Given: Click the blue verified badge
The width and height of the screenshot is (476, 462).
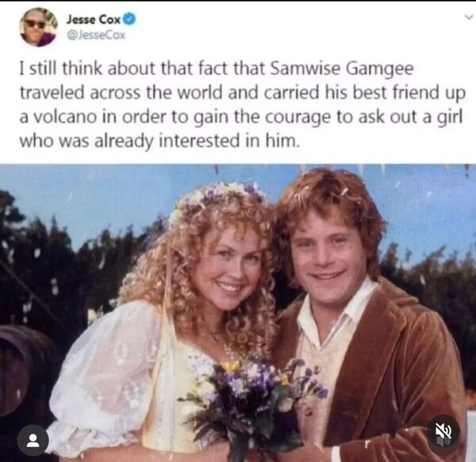Looking at the screenshot, I should click(x=130, y=19).
